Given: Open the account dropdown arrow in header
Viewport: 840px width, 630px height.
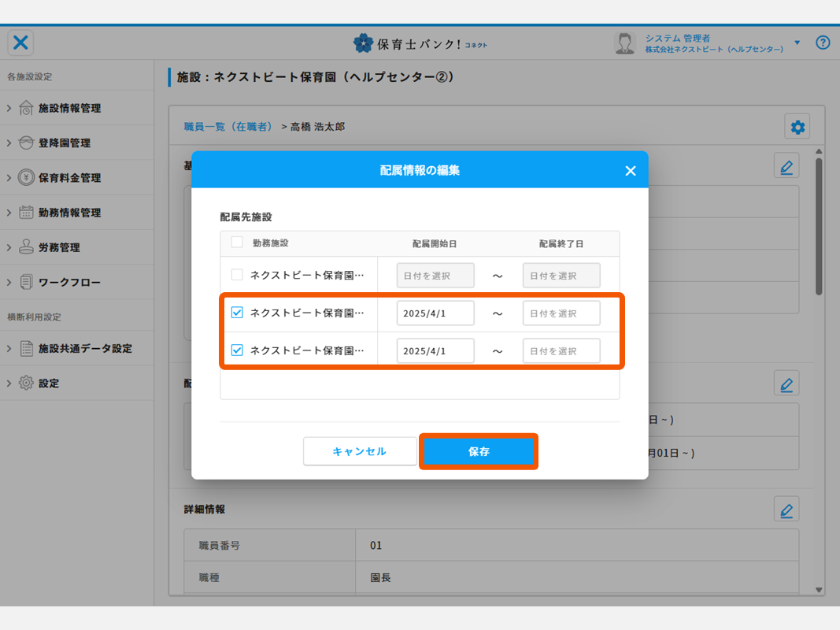Looking at the screenshot, I should [797, 43].
